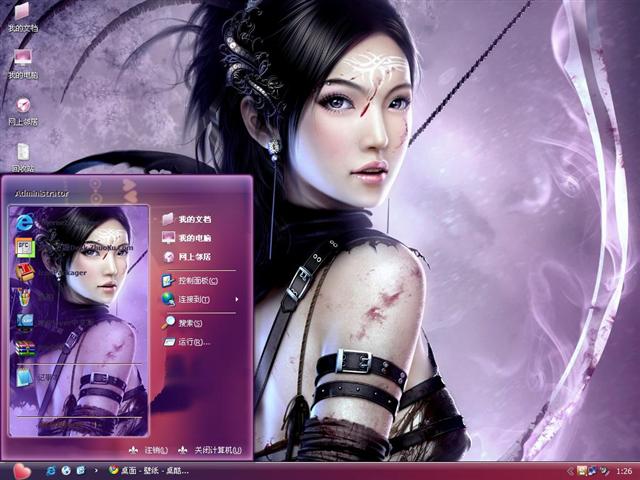Open 搜索(S) search entry
Screen dimensions: 640x480
tap(182, 323)
